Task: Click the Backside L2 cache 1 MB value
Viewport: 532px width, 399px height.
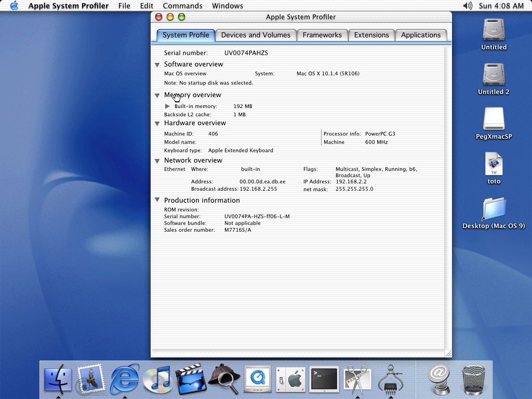Action: point(240,115)
